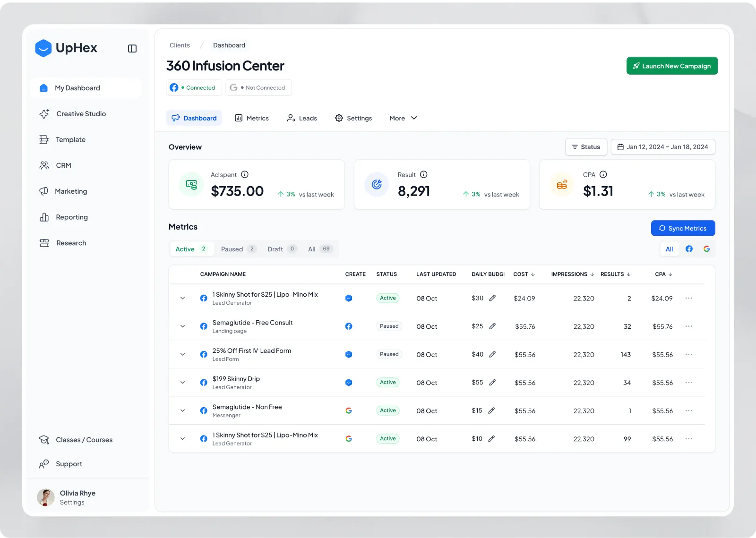Screen dimensions: 756x538
Task: Filter metrics by Google icon
Action: click(x=706, y=249)
